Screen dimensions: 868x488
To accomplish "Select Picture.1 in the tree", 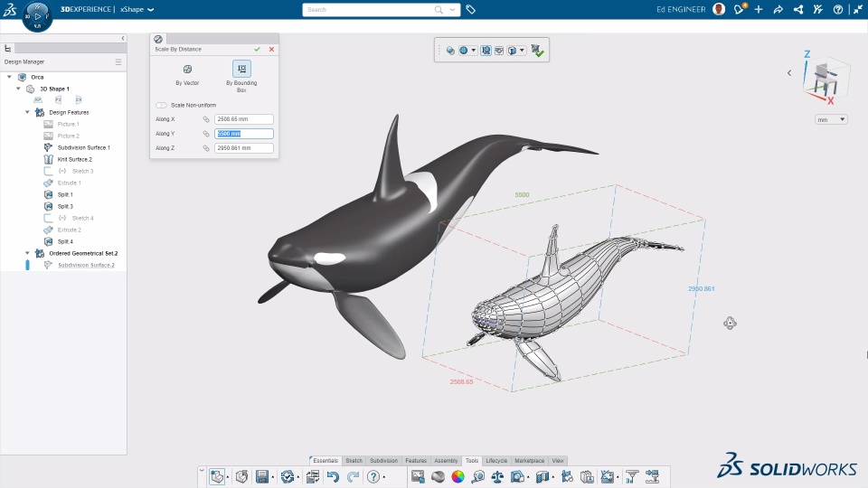I will (68, 124).
